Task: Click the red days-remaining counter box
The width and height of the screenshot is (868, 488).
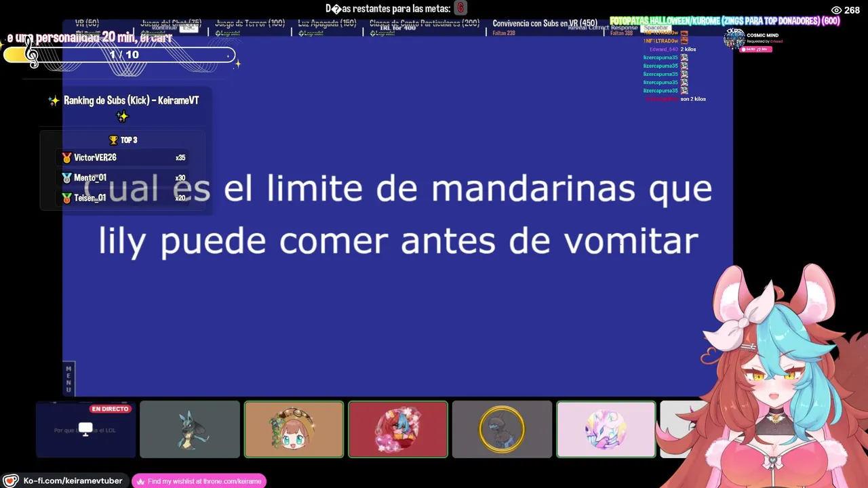Action: [460, 8]
